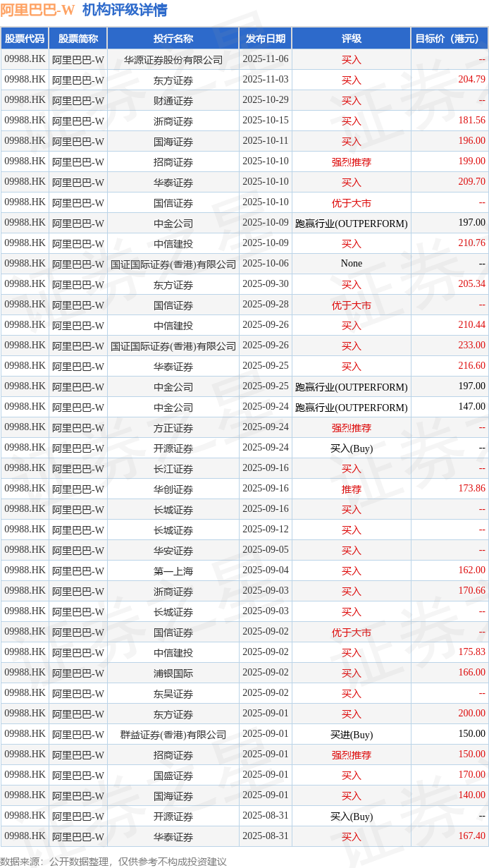Viewport: 489px width, 868px height.
Task: Click the 买进(Buy) rating cell
Action: pyautogui.click(x=351, y=735)
